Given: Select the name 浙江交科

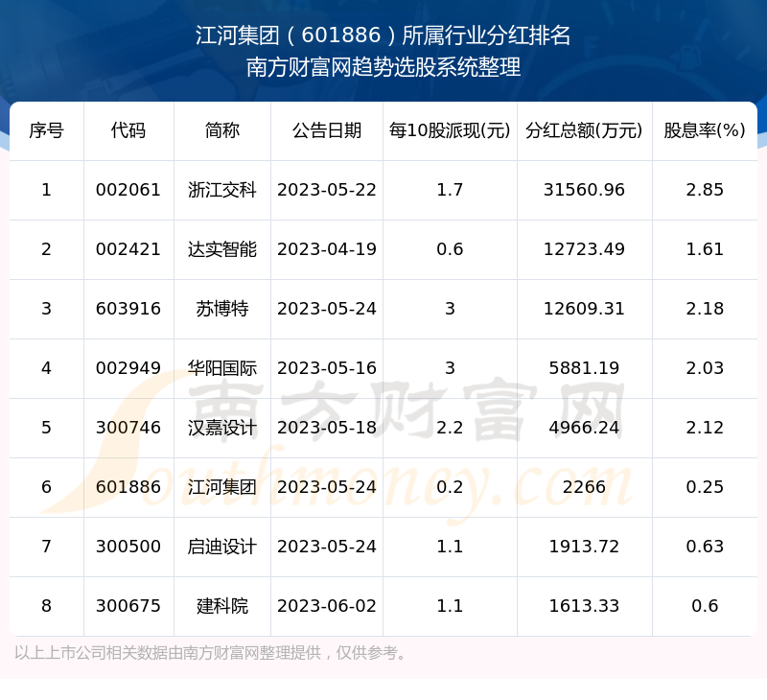Looking at the screenshot, I should tap(222, 190).
